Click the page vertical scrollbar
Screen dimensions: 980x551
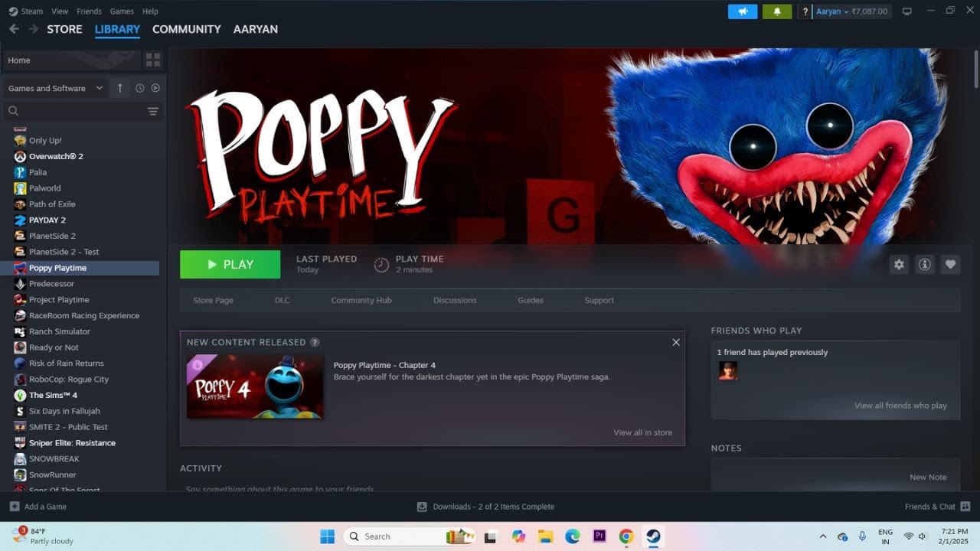[x=975, y=69]
